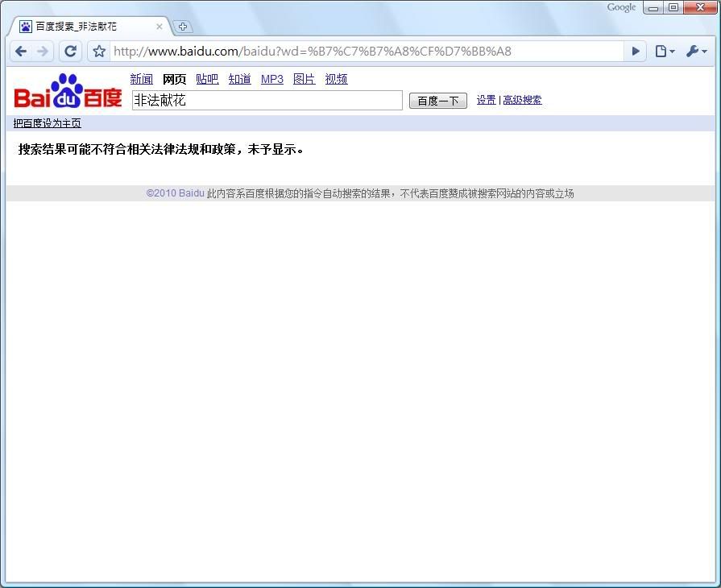Click the Go arrow beside address bar

pyautogui.click(x=636, y=52)
